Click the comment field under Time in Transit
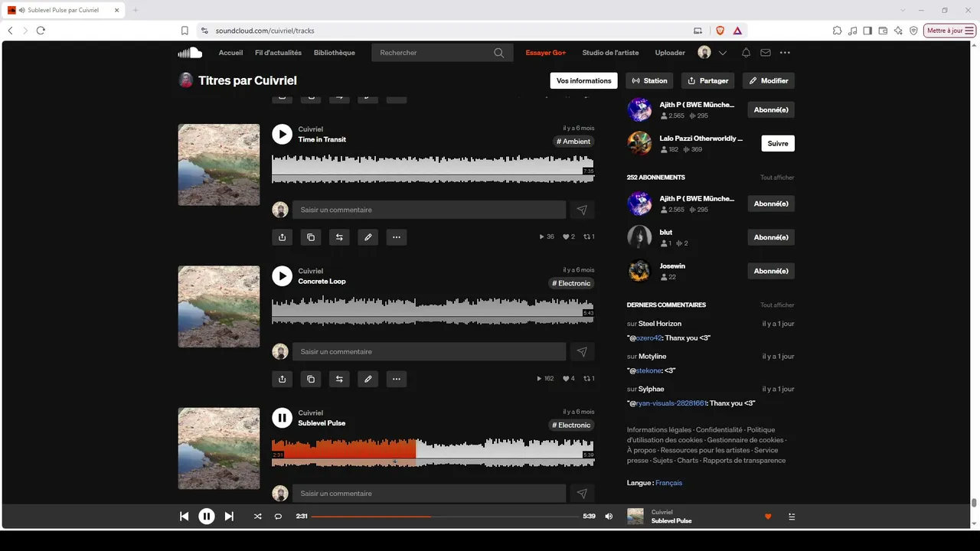The height and width of the screenshot is (551, 980). [429, 210]
